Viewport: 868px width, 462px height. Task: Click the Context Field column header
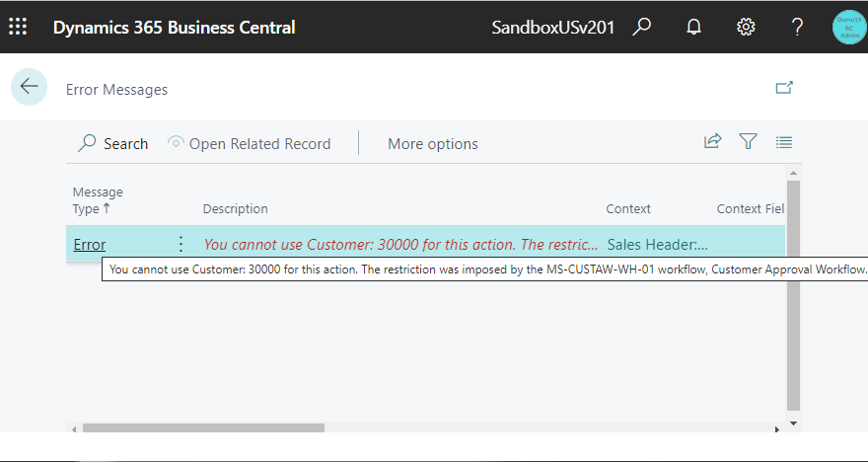(750, 209)
